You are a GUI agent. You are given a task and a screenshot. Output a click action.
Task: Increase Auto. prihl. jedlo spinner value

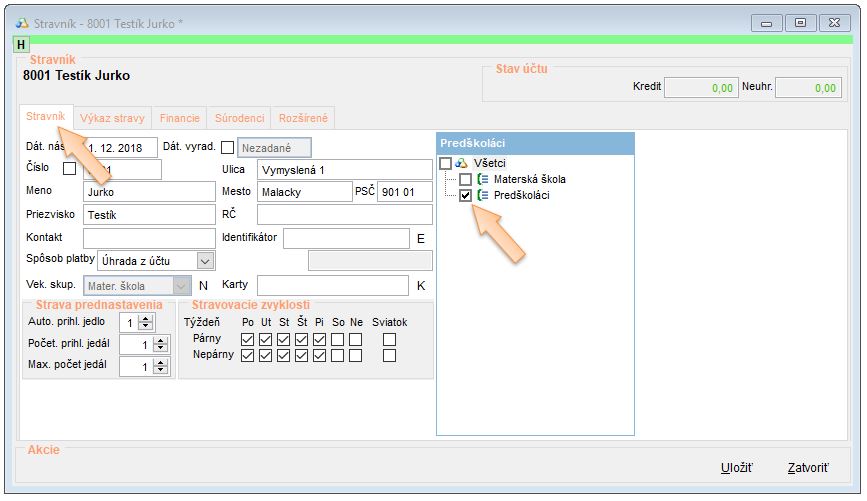coord(146,318)
